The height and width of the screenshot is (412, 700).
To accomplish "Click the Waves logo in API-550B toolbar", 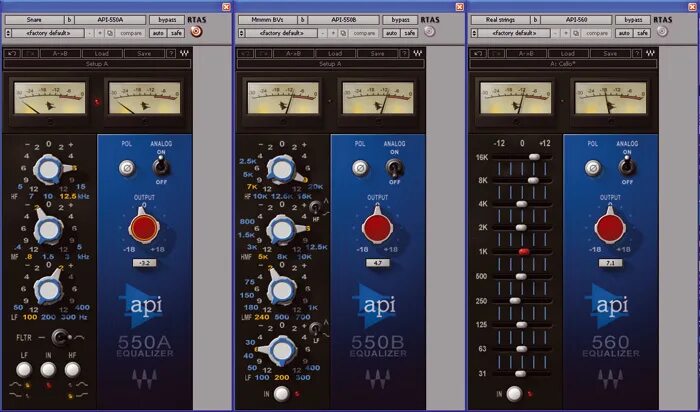I will [x=417, y=54].
